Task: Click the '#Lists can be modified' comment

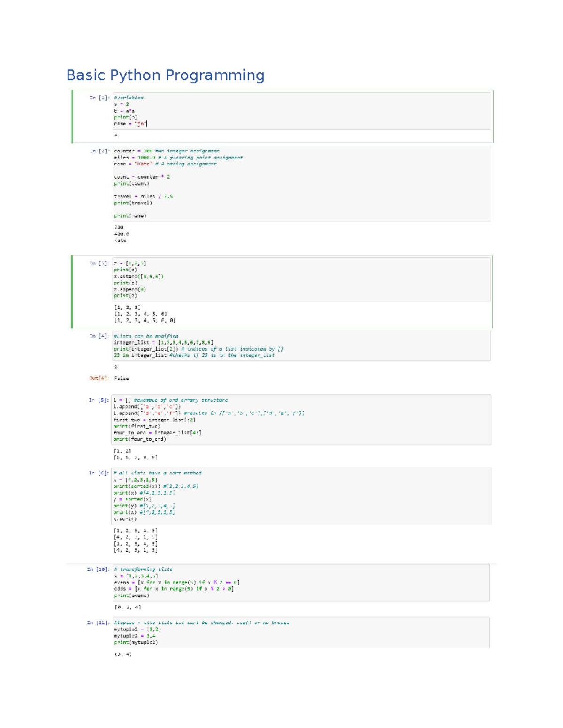Action: point(146,336)
